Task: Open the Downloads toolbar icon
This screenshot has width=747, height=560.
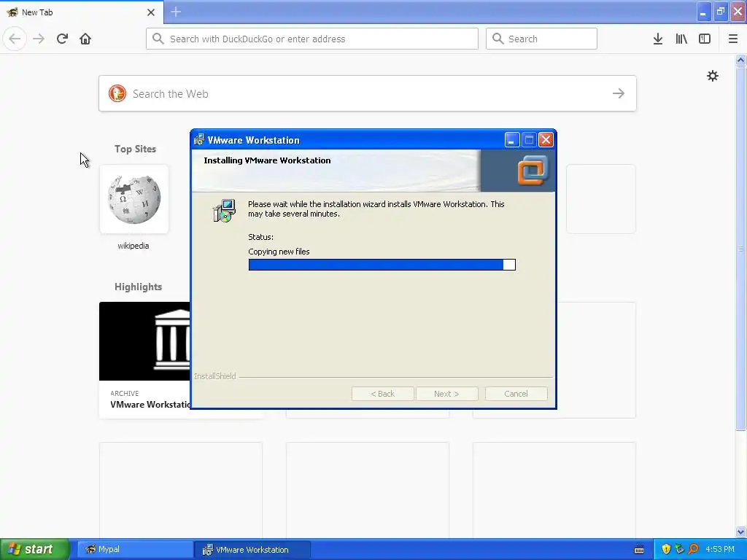Action: coord(658,39)
